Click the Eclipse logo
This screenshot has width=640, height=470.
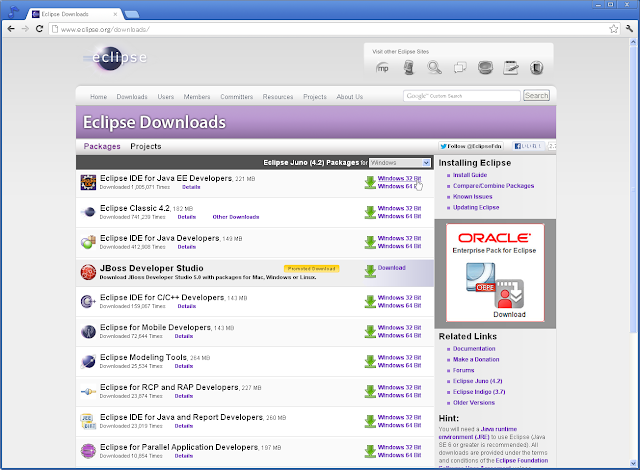[x=115, y=58]
